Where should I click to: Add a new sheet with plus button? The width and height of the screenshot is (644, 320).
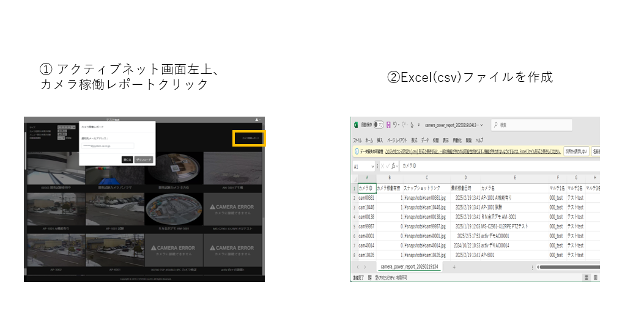click(454, 267)
